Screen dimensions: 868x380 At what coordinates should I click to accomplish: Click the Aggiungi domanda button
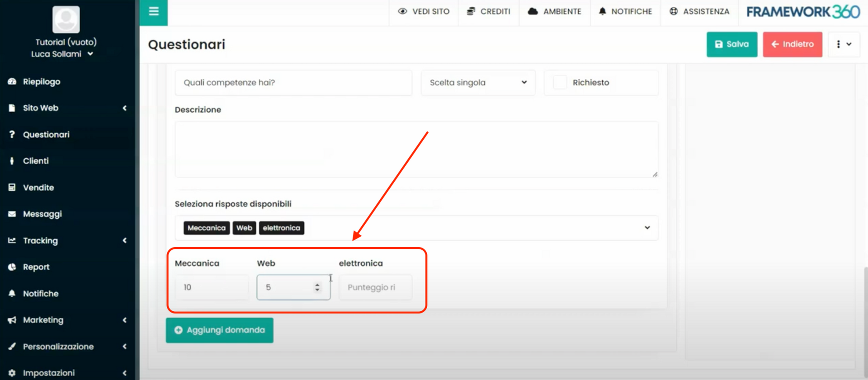tap(220, 330)
